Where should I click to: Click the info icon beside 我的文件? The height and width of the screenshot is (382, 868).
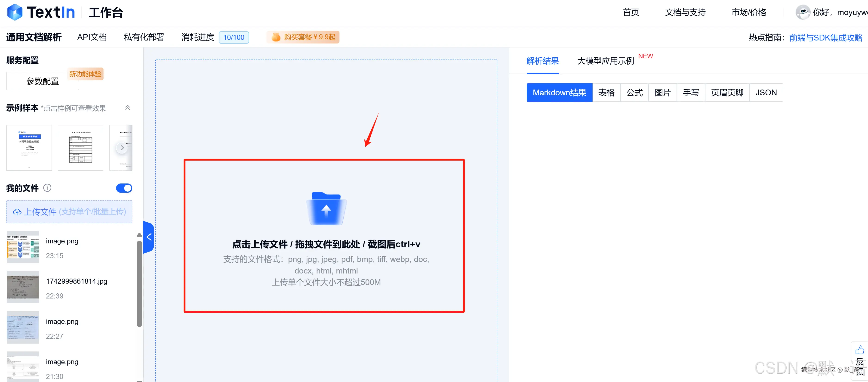[47, 188]
